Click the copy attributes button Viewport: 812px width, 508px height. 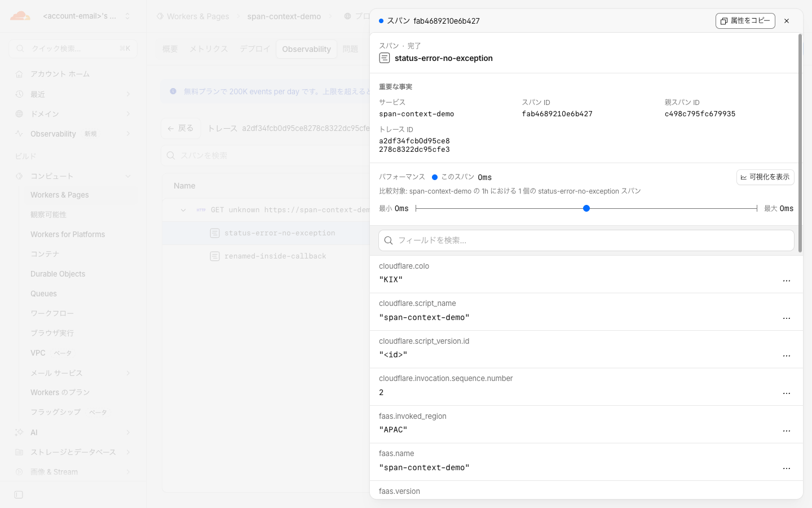tap(745, 21)
